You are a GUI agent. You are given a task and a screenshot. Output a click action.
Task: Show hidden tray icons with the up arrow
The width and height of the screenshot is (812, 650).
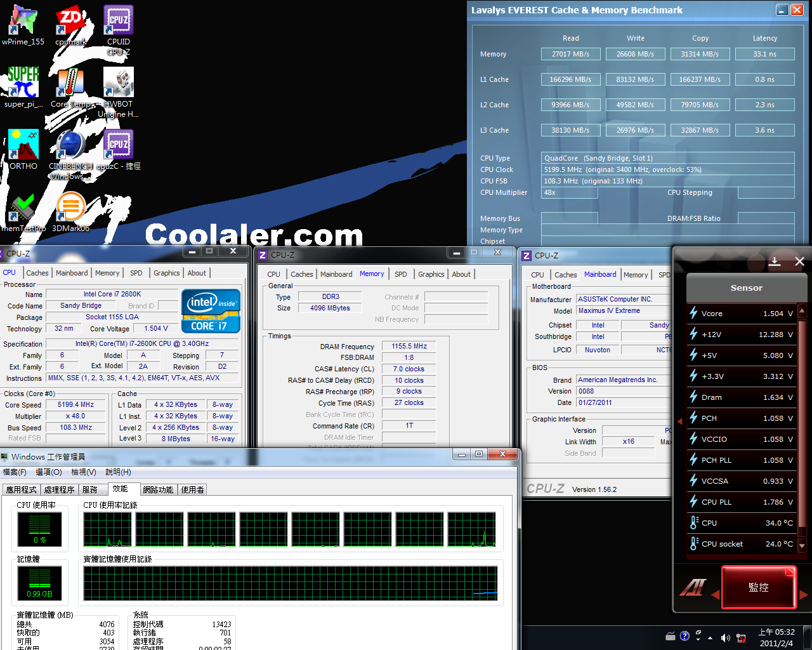click(x=710, y=638)
